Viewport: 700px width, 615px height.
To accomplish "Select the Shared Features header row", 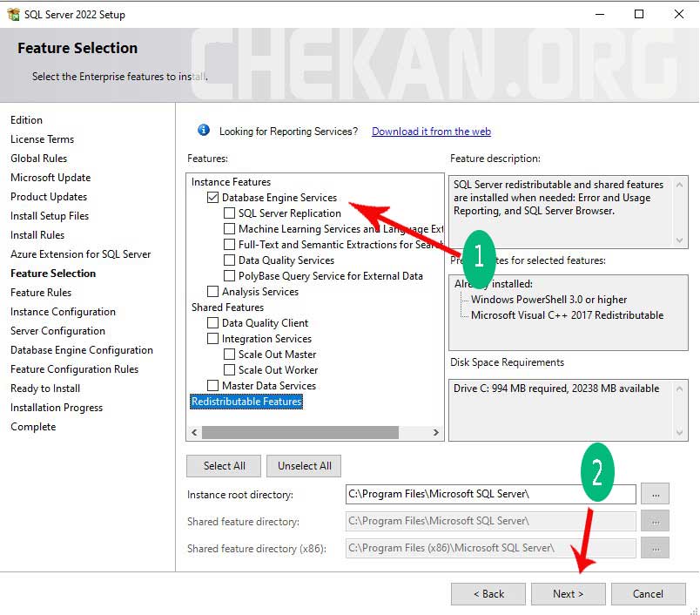I will (227, 307).
